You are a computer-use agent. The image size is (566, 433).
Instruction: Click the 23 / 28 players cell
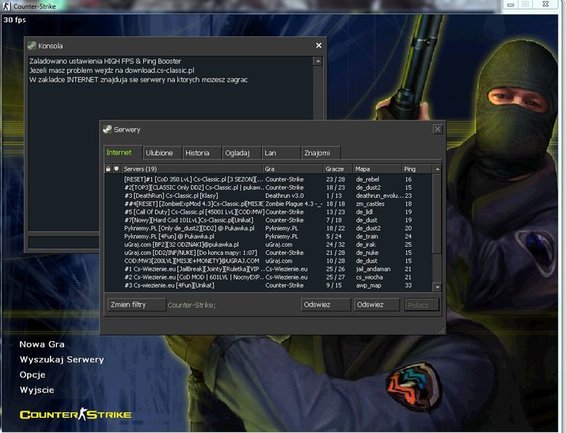coord(335,179)
